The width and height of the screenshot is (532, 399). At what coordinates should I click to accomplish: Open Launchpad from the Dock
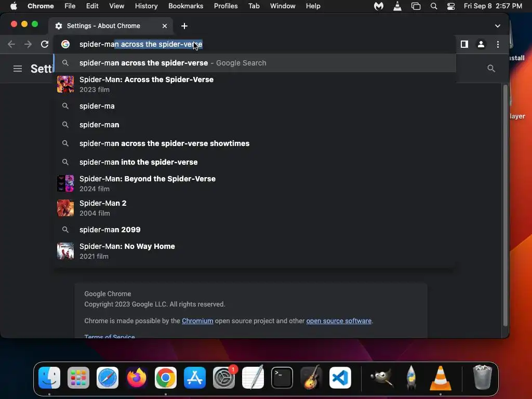pyautogui.click(x=78, y=378)
